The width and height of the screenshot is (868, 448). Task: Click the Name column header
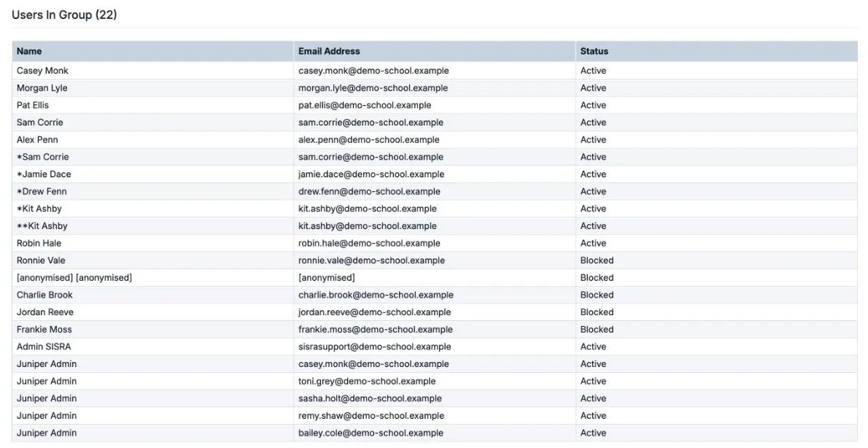(x=152, y=51)
